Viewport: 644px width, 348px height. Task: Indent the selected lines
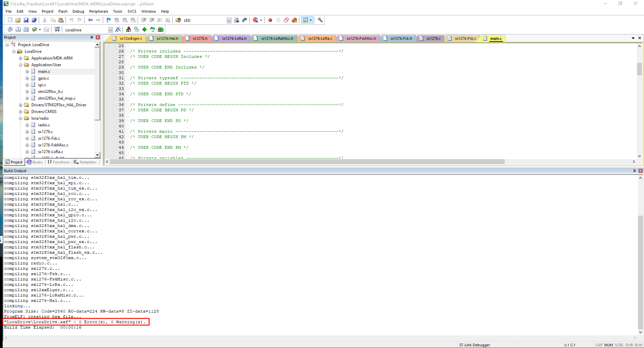144,20
